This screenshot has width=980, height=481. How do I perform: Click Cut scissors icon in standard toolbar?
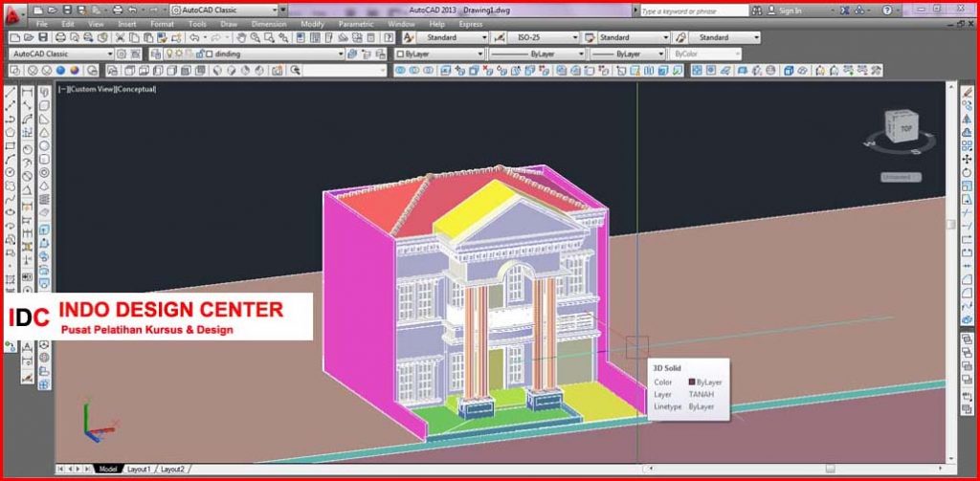click(120, 37)
